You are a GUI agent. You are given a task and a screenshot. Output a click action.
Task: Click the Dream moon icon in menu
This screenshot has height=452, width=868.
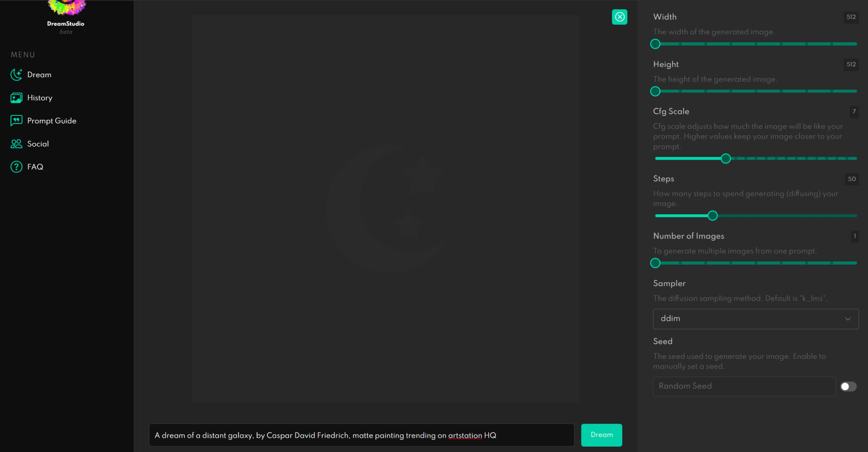16,75
